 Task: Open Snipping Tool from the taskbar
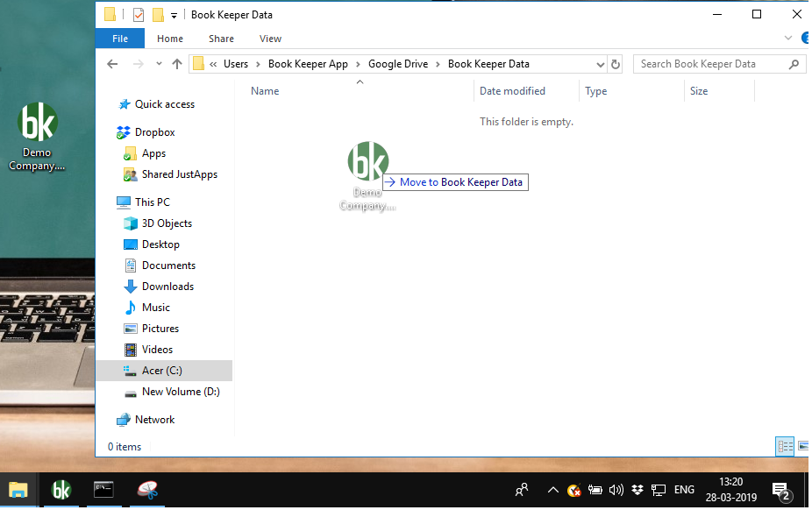(x=147, y=491)
